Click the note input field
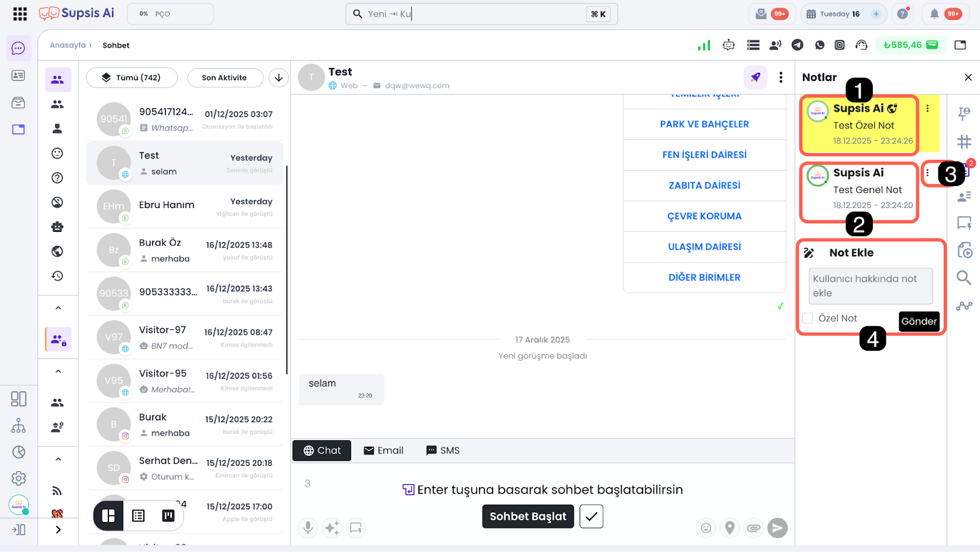 pyautogui.click(x=870, y=286)
